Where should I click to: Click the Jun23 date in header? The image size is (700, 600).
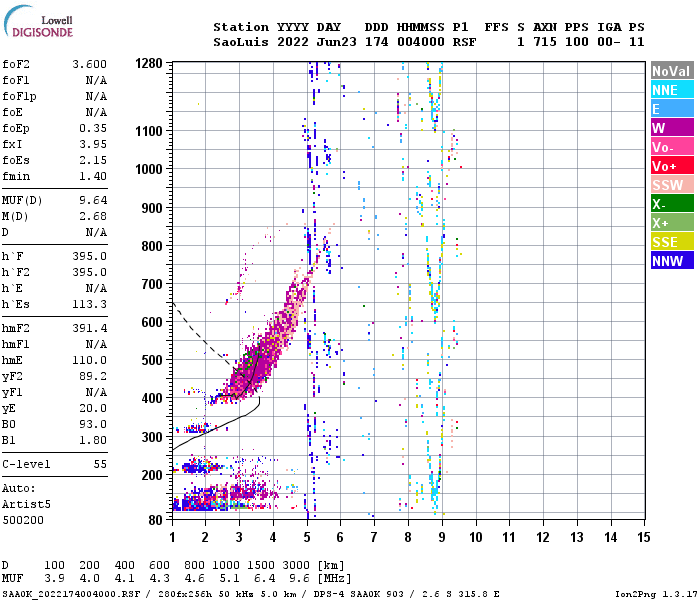click(x=336, y=42)
